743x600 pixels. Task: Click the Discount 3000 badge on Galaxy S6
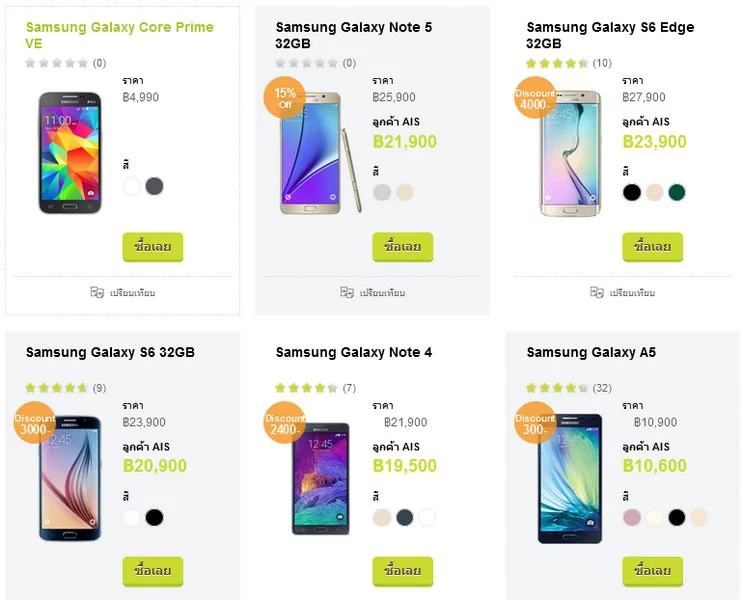[x=34, y=423]
